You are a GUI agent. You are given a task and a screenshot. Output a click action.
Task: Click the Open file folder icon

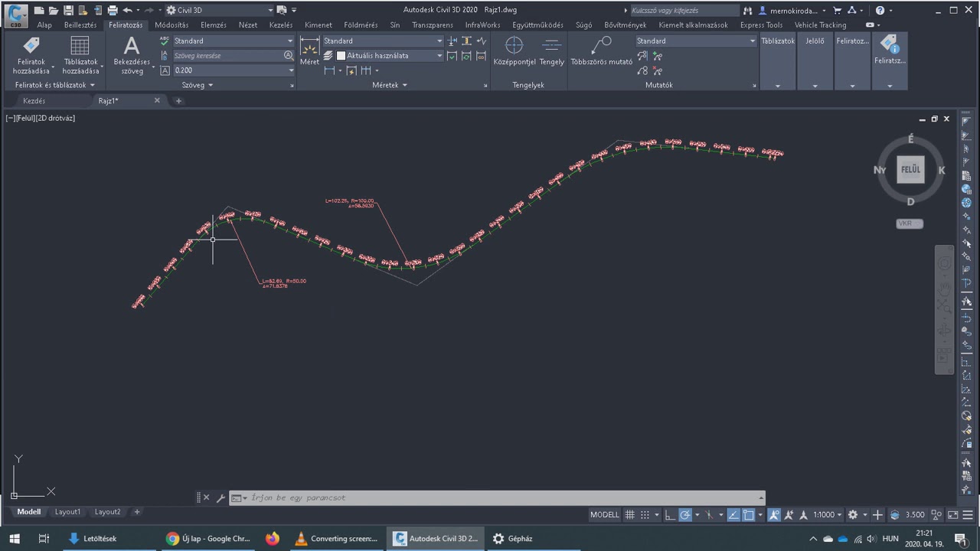click(x=54, y=11)
